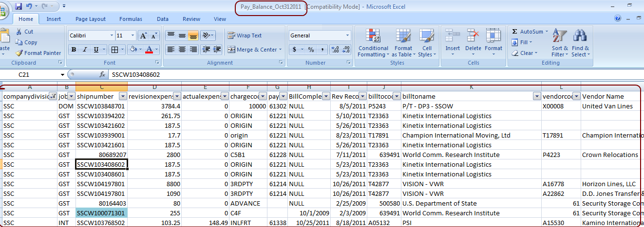Open Find & Select menu
The width and height of the screenshot is (644, 227).
click(580, 43)
